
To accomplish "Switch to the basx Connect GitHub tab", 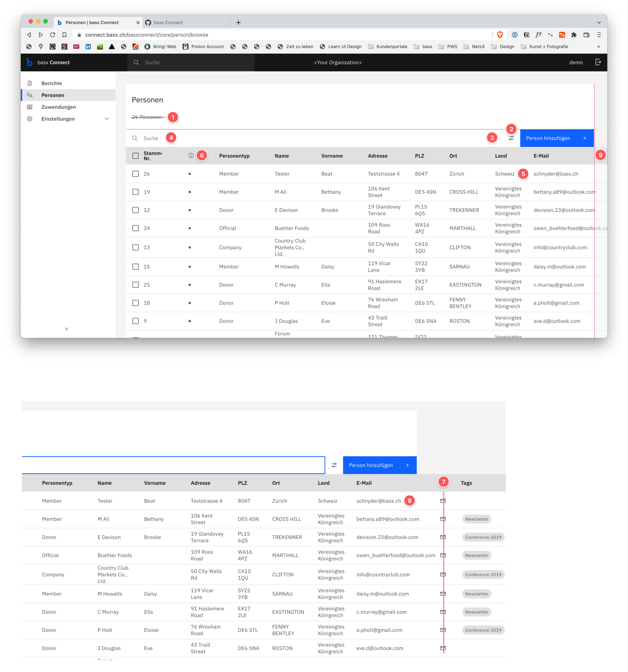I will click(187, 23).
